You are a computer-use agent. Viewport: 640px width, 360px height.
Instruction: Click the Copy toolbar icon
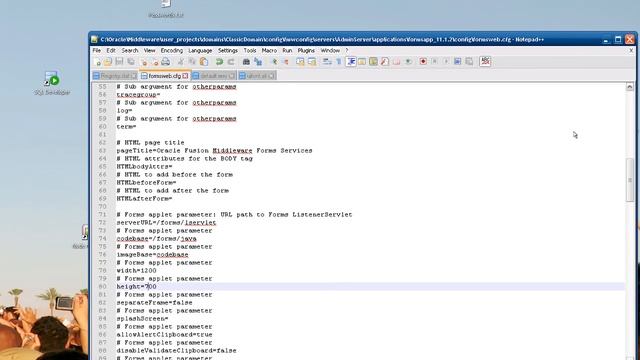point(192,62)
